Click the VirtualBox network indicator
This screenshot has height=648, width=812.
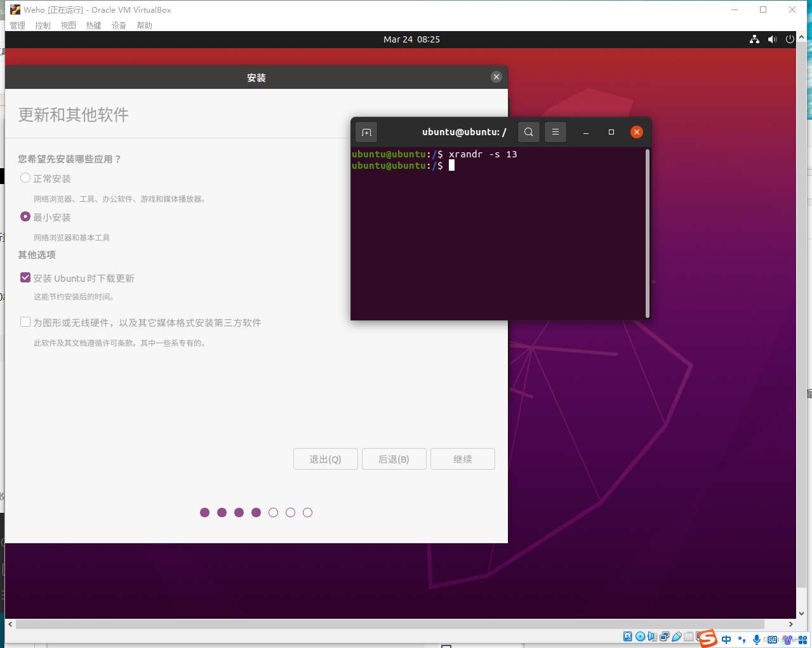coord(664,637)
